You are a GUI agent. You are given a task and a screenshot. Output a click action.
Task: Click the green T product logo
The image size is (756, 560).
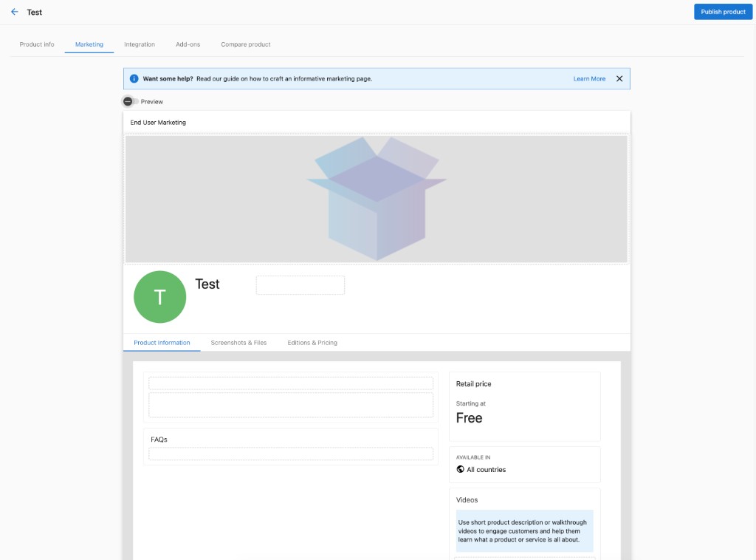[x=160, y=297]
